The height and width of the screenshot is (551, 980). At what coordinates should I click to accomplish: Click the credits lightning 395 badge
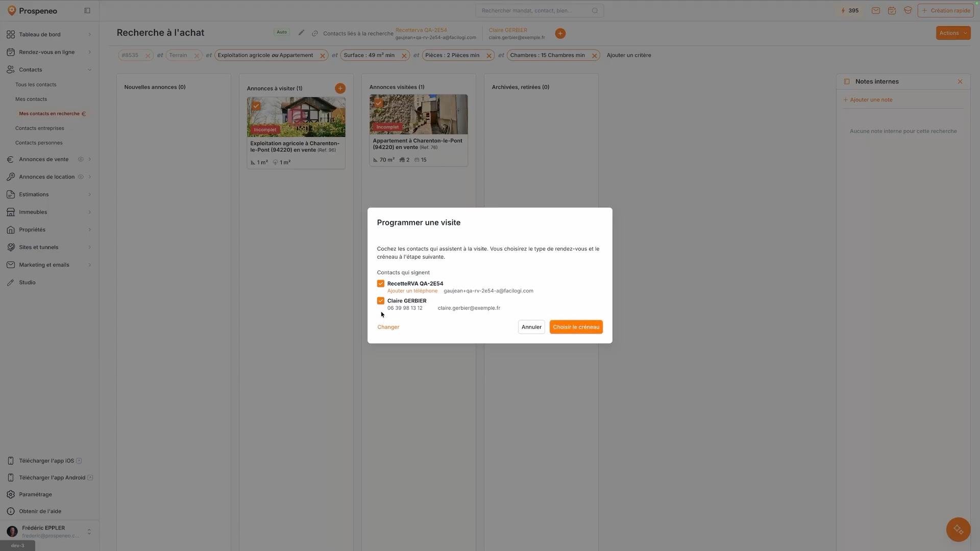849,11
